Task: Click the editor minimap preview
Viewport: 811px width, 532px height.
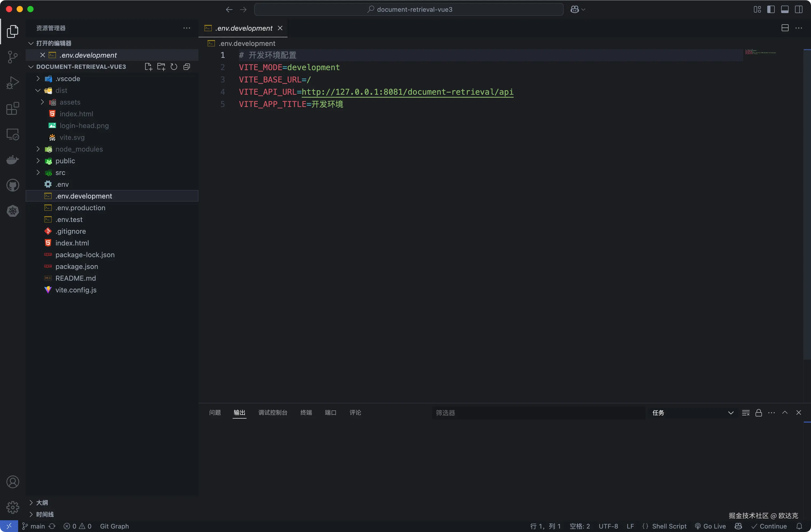Action: 760,52
